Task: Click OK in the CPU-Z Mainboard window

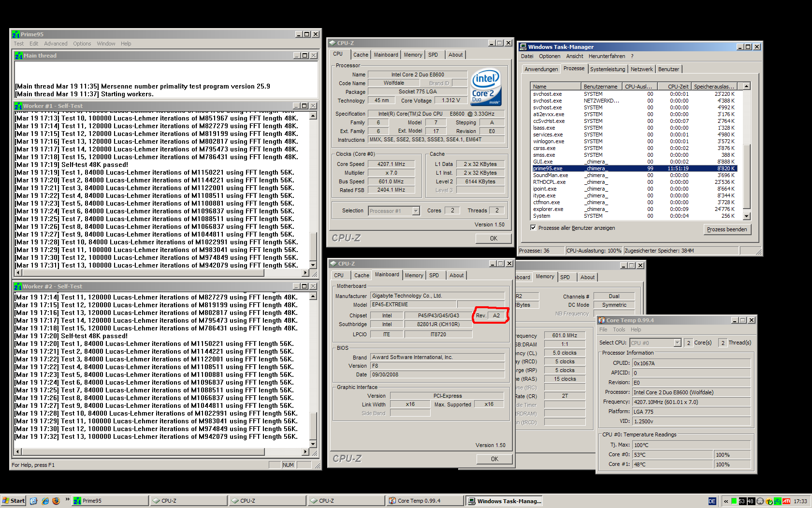Action: pos(494,459)
